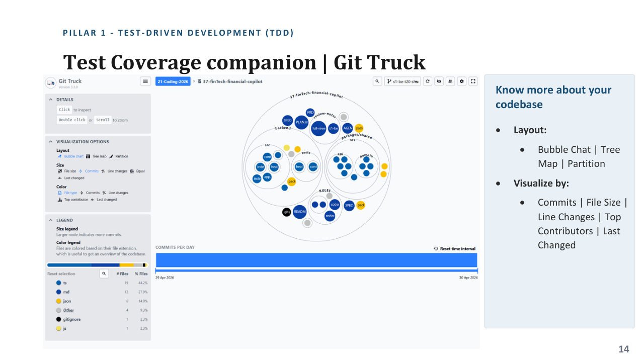
Task: Select the ts color swatch in legend
Action: point(59,283)
